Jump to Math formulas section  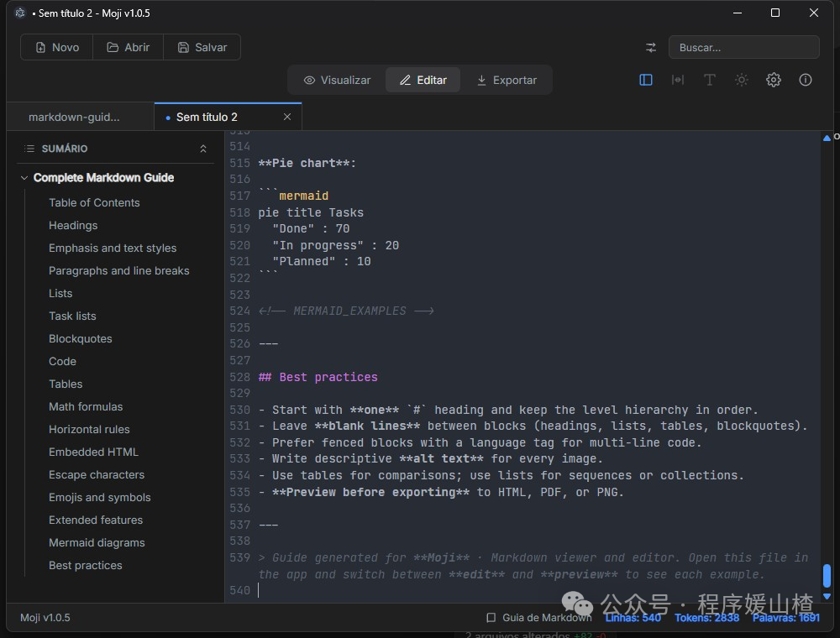point(86,407)
